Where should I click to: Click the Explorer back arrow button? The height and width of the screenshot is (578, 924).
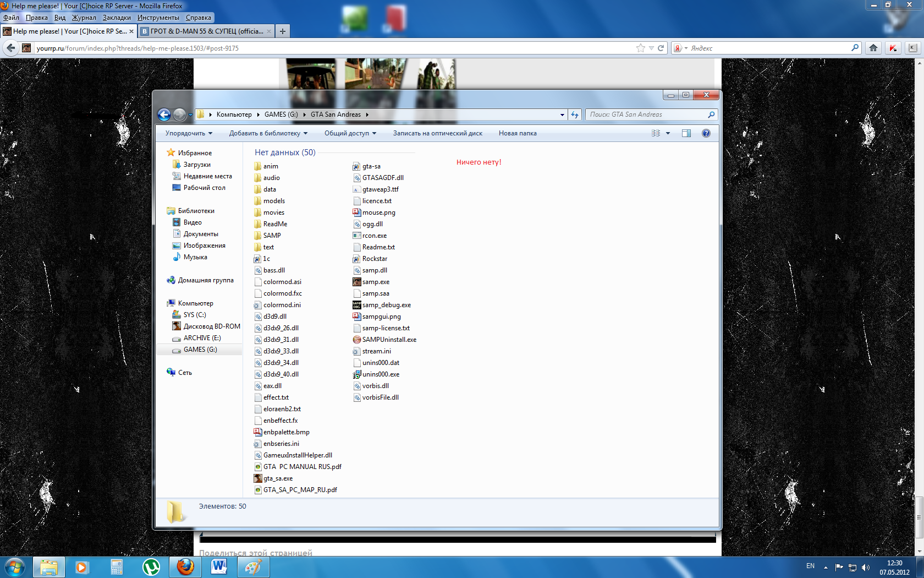(x=164, y=114)
